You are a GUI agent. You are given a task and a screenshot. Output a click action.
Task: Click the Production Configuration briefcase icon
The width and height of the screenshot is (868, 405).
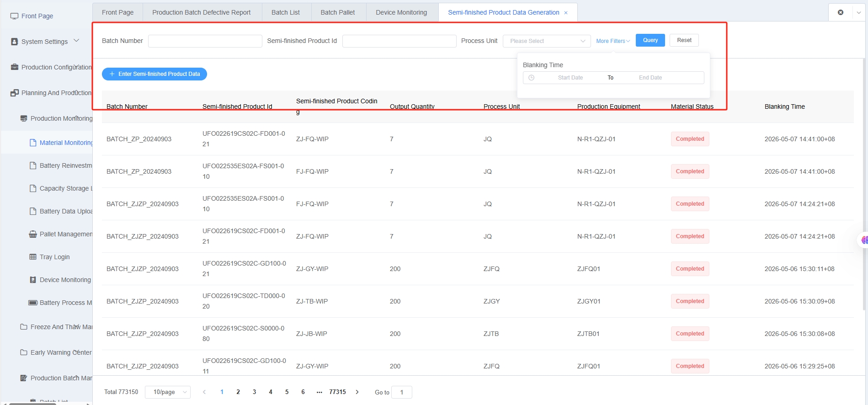pyautogui.click(x=14, y=67)
